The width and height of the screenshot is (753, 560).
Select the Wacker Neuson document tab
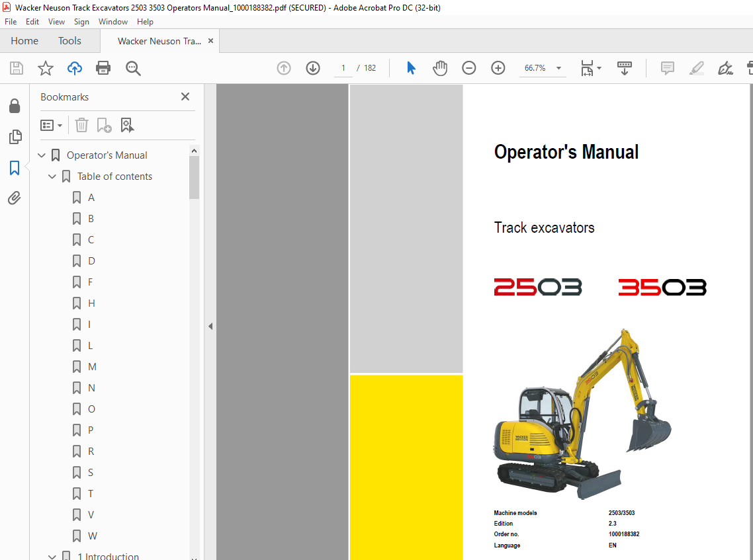click(x=159, y=41)
